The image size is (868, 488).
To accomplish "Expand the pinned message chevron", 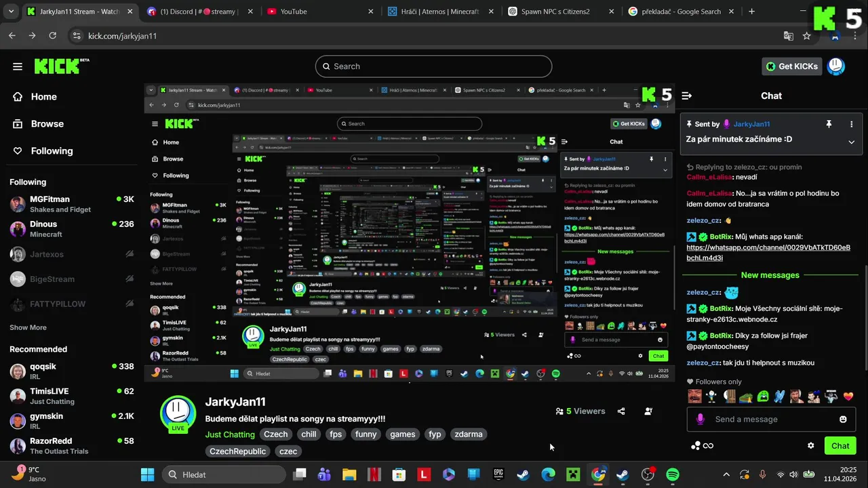I will click(851, 142).
